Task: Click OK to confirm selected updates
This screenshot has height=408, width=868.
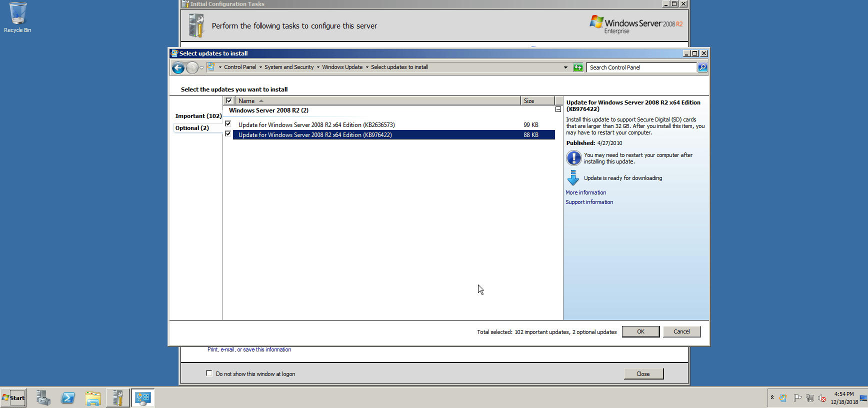Action: pos(640,331)
